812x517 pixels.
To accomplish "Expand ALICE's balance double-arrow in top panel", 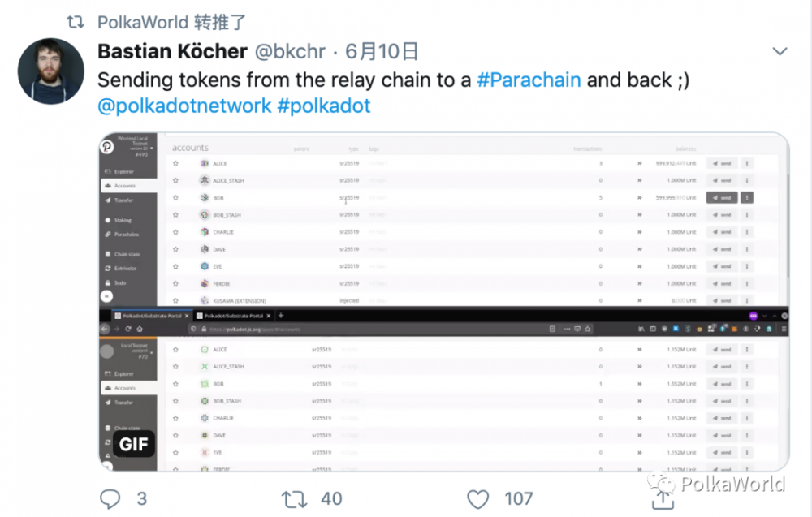I will coord(640,163).
